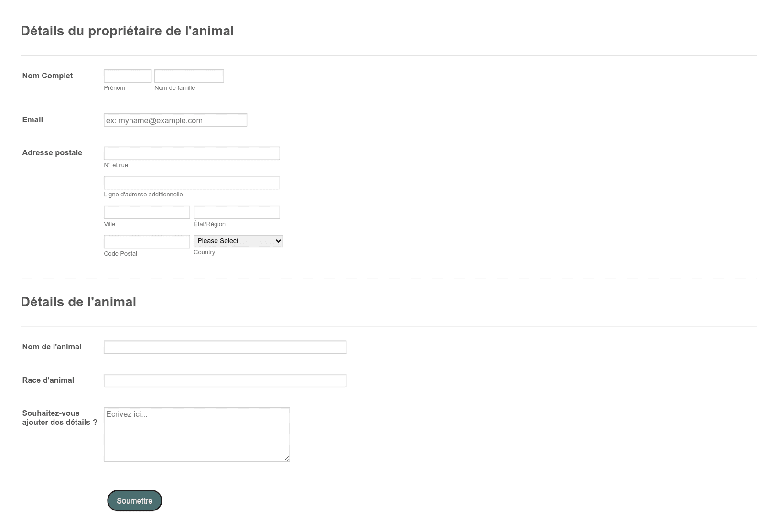Focus the Race d'animal input field
This screenshot has width=778, height=532.
click(225, 380)
